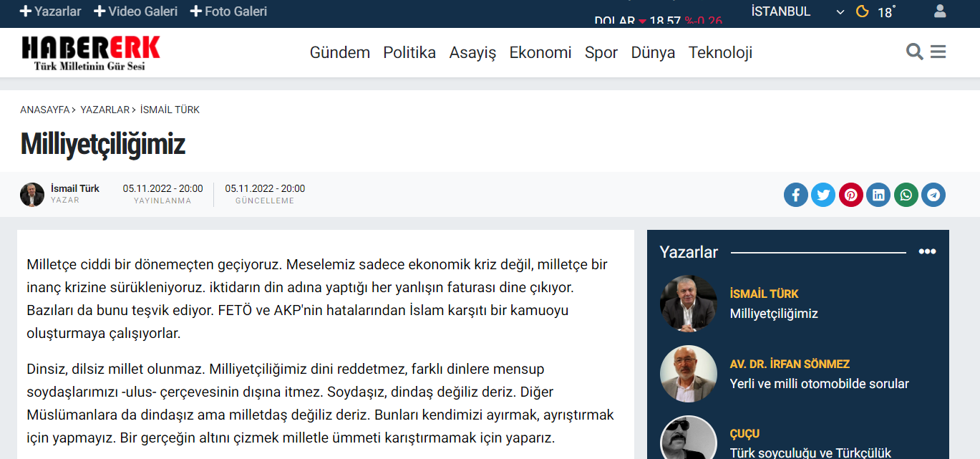Click the HaberErk site logo
Image resolution: width=980 pixels, height=459 pixels.
(91, 53)
